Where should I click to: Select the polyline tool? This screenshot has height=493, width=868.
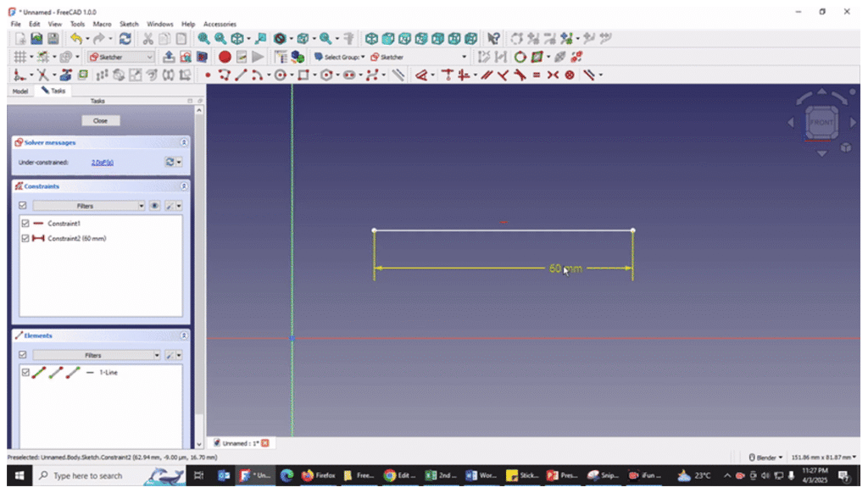[x=224, y=75]
